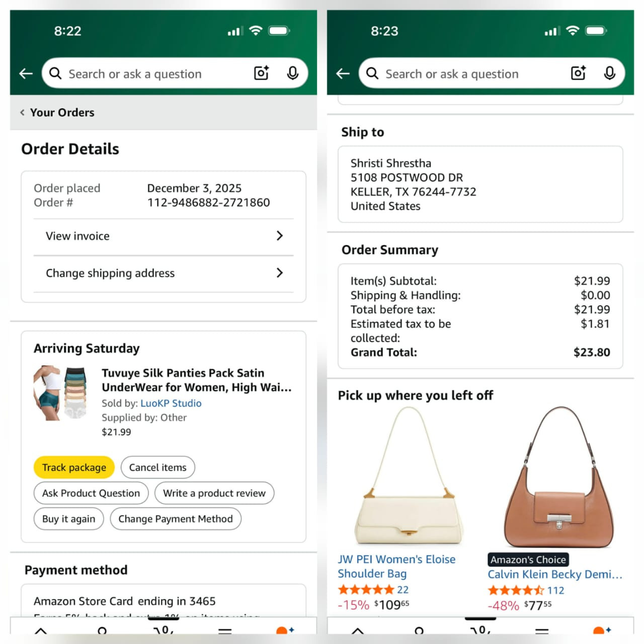Go back to Your Orders

[57, 113]
